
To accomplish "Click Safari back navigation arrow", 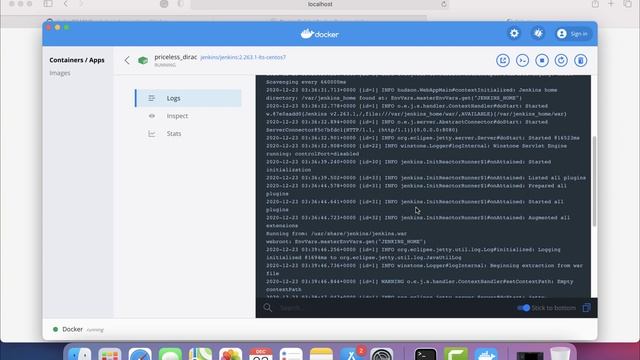I will (x=66, y=4).
